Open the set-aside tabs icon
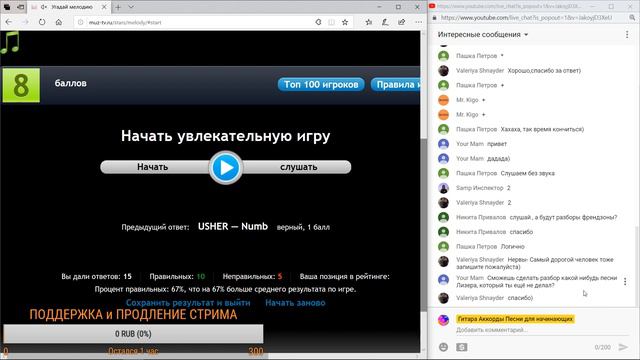Viewport: 640px width, 360px height. [x=7, y=7]
